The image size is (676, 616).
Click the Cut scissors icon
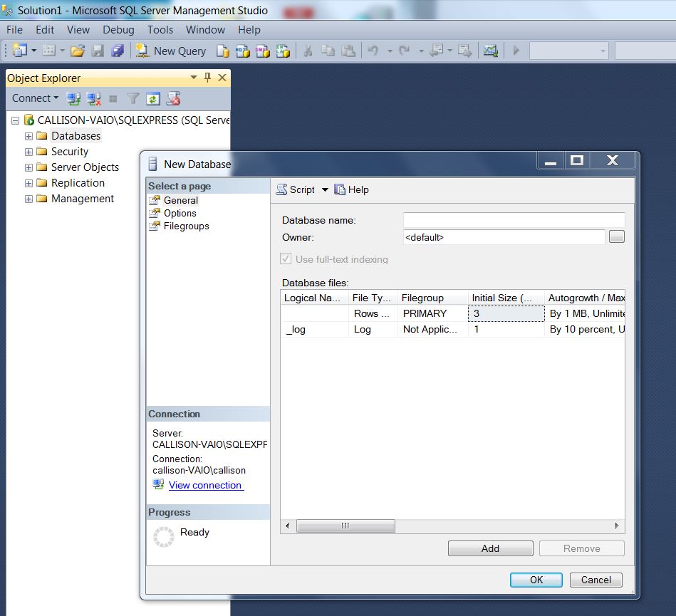click(308, 51)
